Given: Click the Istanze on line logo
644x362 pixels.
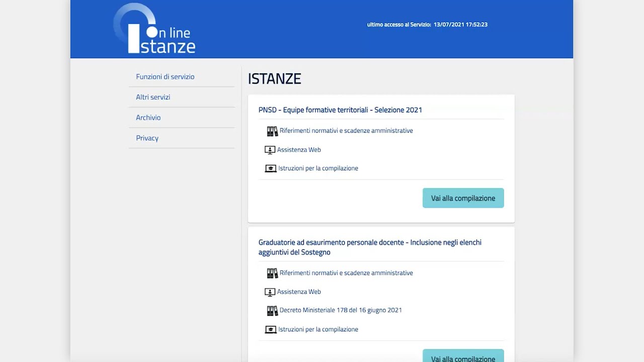Looking at the screenshot, I should [155, 29].
